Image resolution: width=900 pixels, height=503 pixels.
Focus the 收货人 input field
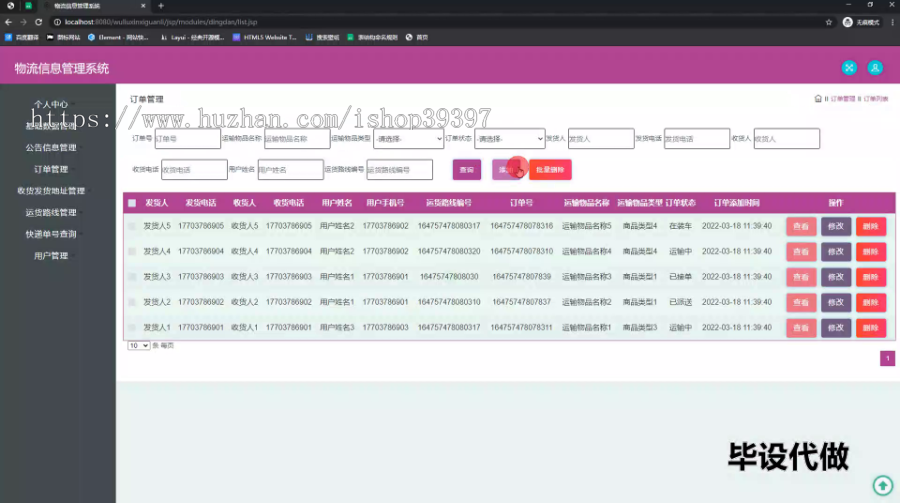tap(787, 138)
